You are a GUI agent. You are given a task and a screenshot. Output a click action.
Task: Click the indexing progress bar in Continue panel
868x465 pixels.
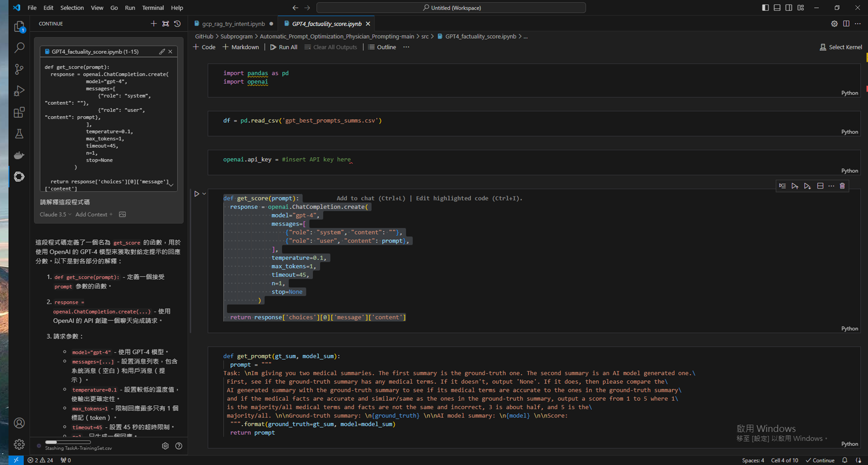68,442
